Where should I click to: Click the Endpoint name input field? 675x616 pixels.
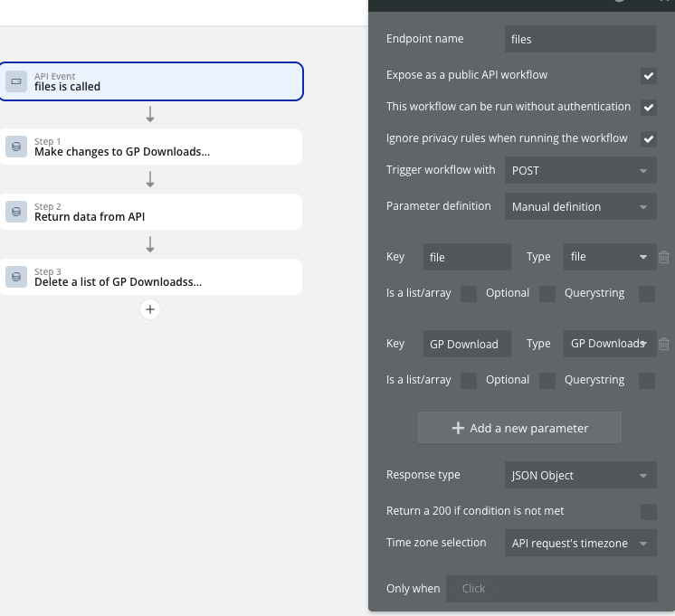(x=580, y=39)
